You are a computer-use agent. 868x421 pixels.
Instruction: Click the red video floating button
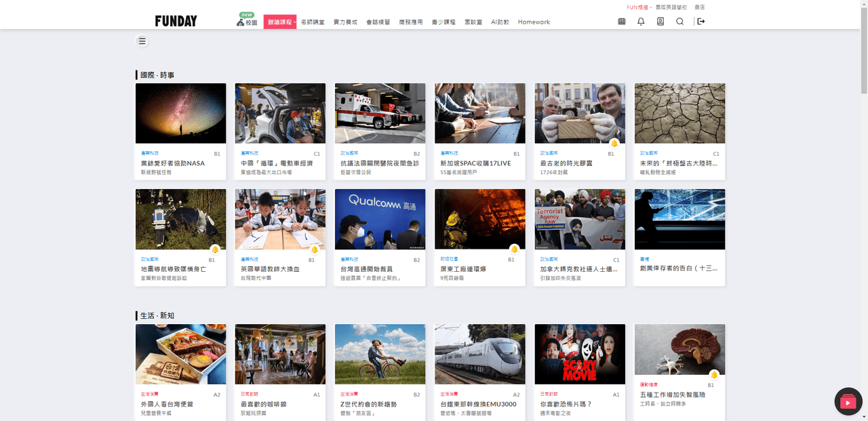[848, 402]
